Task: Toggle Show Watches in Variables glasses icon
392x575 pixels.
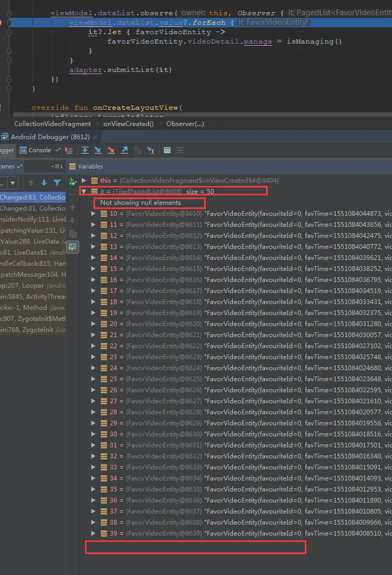Action: [72, 247]
